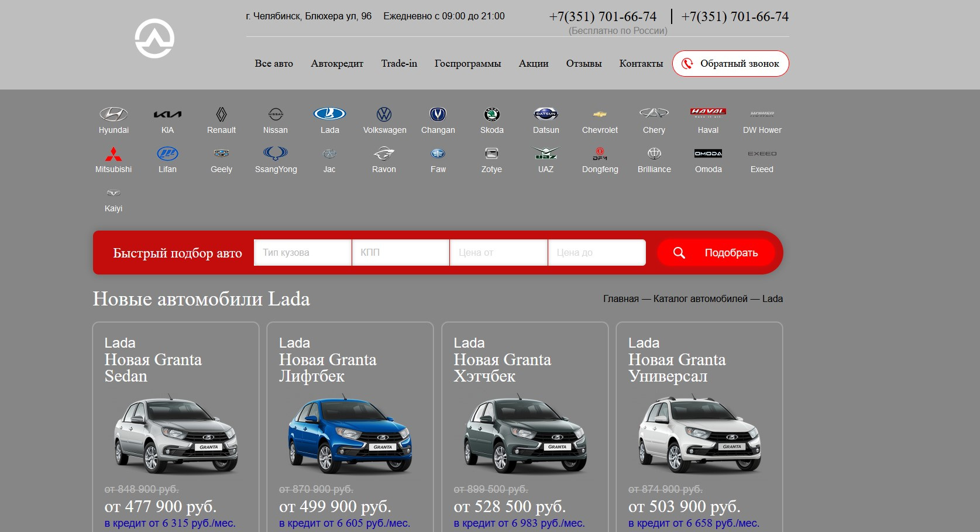Click credit offer 'в кредит от 6 315 руб./мес.'
Viewport: 980px width, 532px height.
pos(170,523)
